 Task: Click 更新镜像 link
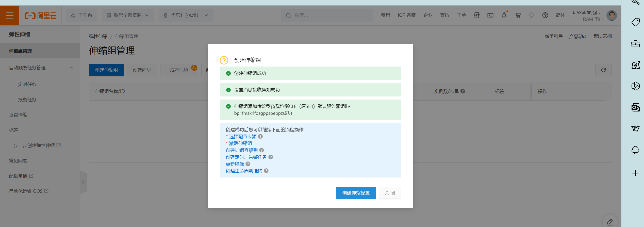(235, 164)
